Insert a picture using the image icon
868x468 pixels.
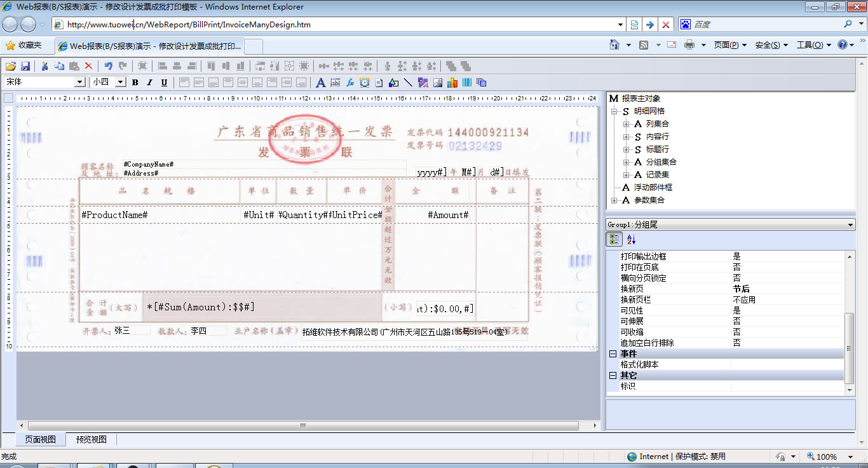click(x=438, y=83)
